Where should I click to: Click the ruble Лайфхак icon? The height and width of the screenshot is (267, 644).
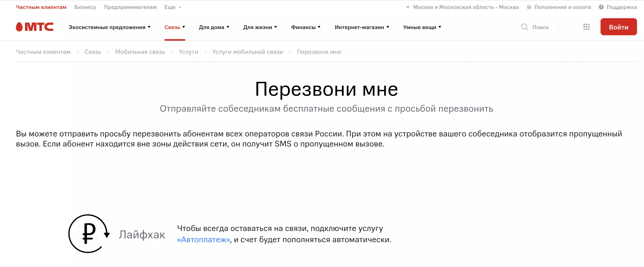[89, 234]
